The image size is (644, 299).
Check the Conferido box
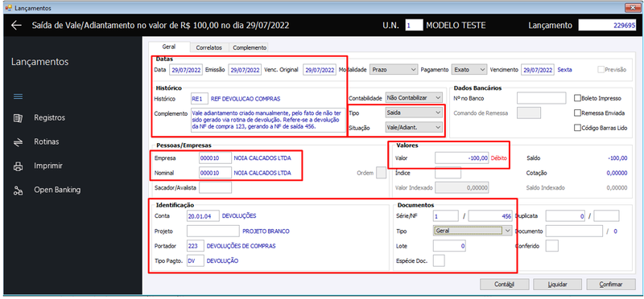tap(552, 246)
